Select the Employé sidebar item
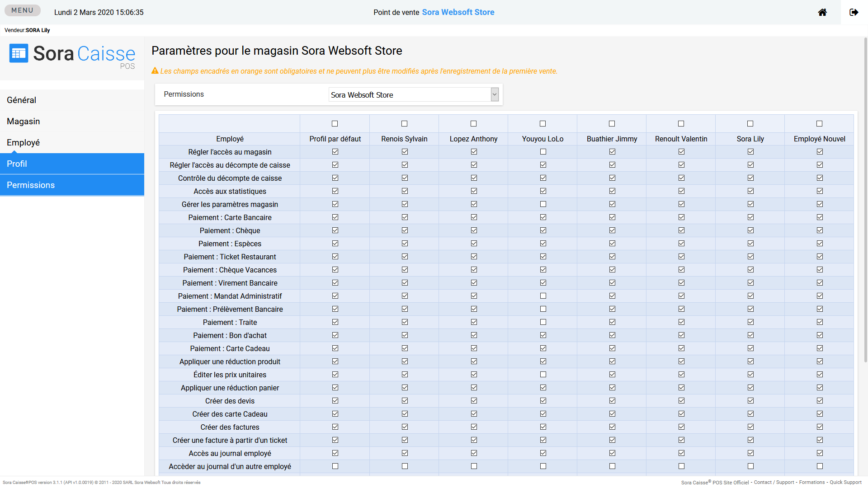The image size is (868, 488). [23, 143]
